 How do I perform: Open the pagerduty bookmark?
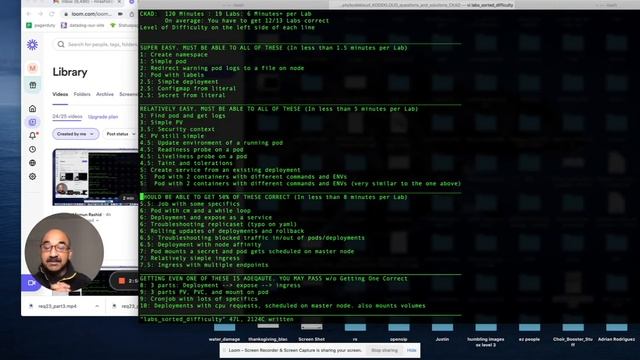40,25
